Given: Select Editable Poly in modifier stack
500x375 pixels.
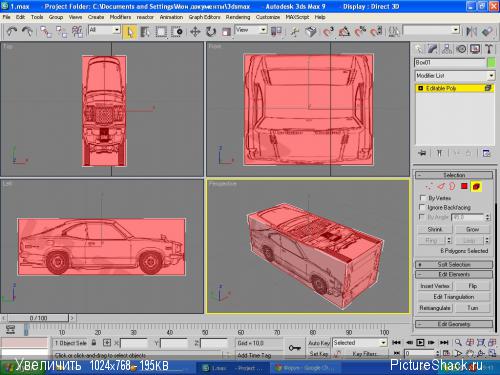Looking at the screenshot, I should point(455,88).
